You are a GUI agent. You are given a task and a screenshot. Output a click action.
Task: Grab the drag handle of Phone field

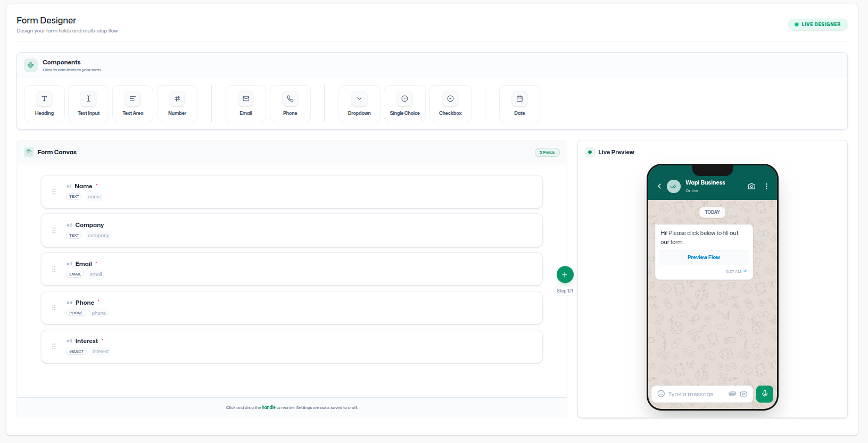pos(54,307)
